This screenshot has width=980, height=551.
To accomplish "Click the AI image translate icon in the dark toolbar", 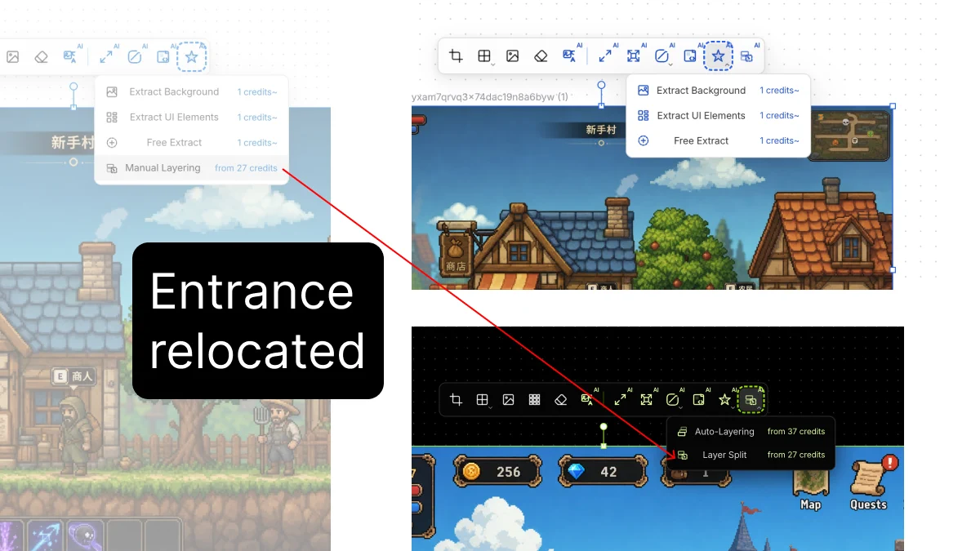I will (587, 400).
